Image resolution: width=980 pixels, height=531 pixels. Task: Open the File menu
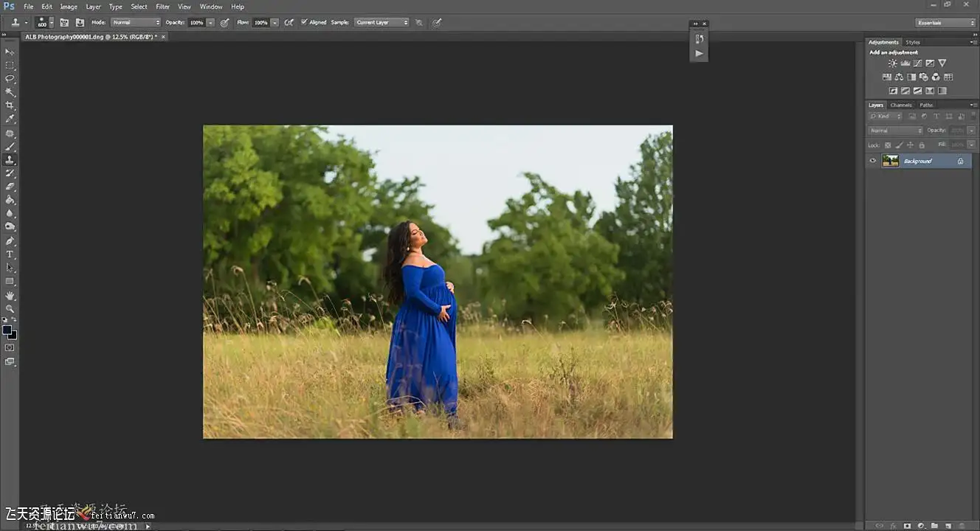point(29,7)
